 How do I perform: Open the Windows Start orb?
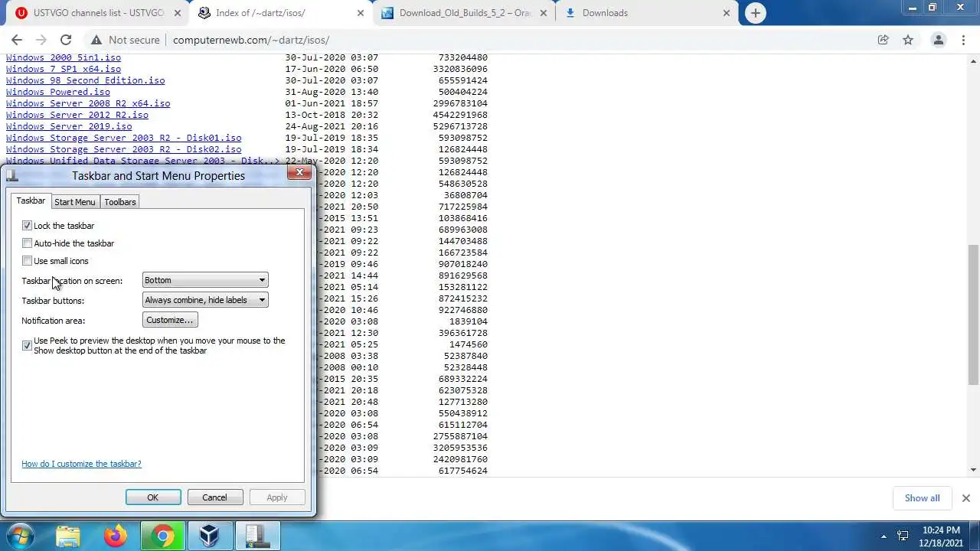[x=21, y=536]
